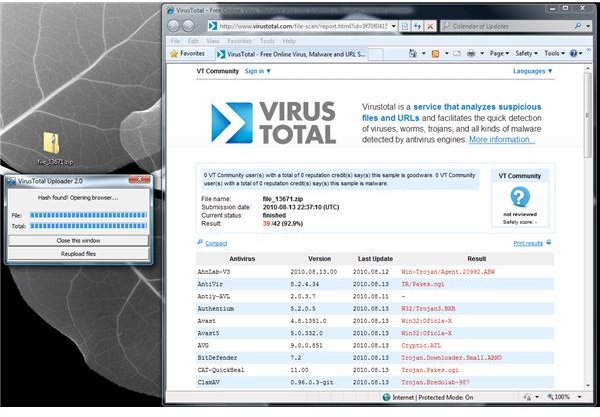600x417 pixels.
Task: Select the VirusTotal browser tab
Action: (x=291, y=54)
